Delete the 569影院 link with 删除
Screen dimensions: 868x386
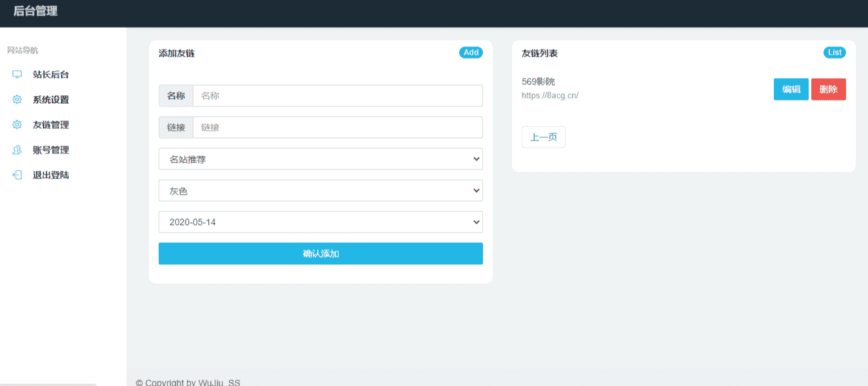(x=829, y=90)
